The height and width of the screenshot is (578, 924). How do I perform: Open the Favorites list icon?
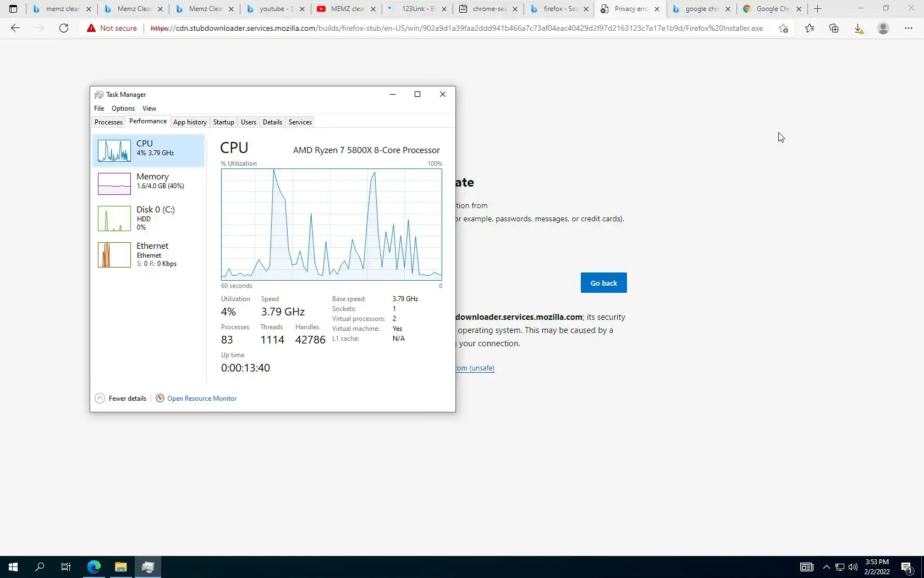810,28
